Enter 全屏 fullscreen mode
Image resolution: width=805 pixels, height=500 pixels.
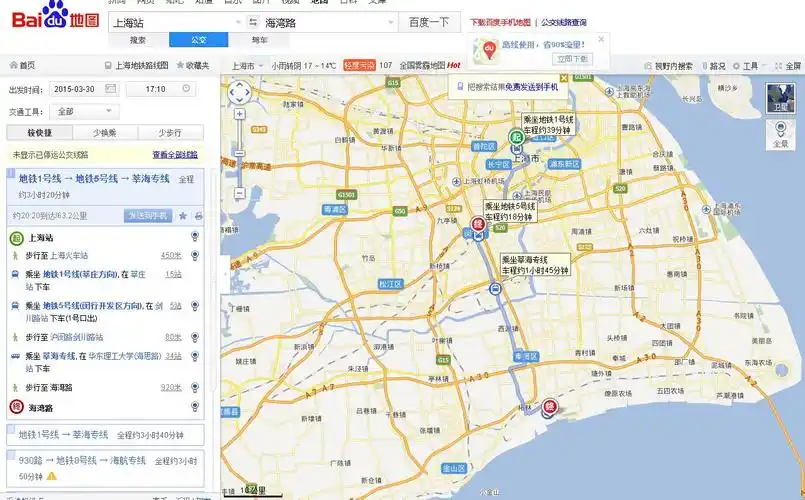[788, 66]
